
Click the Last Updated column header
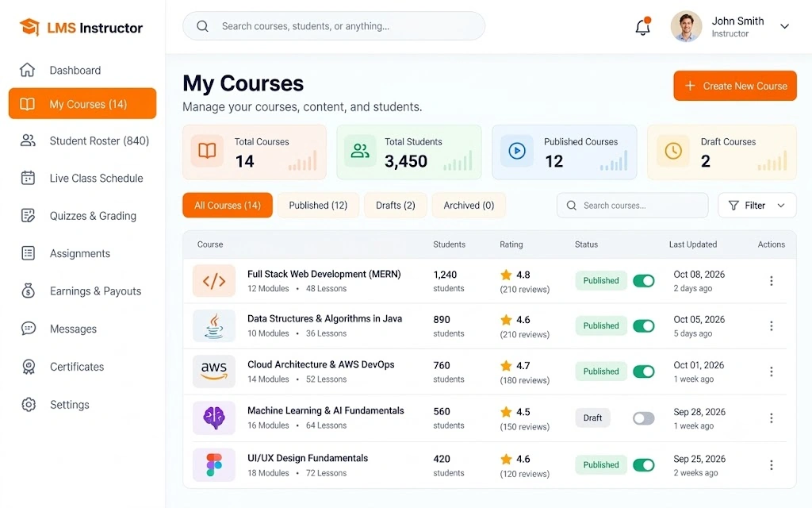[693, 244]
